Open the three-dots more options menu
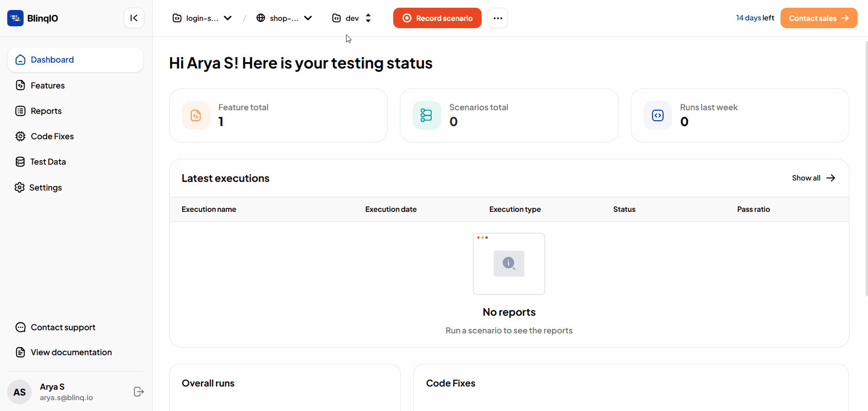Viewport: 868px width, 411px height. [x=497, y=18]
